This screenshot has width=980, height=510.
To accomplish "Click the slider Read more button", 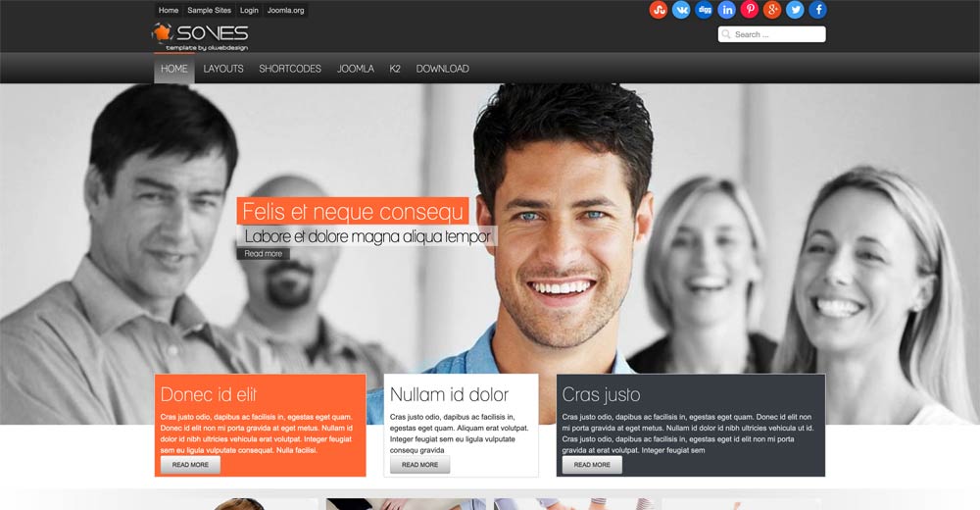I will point(263,253).
